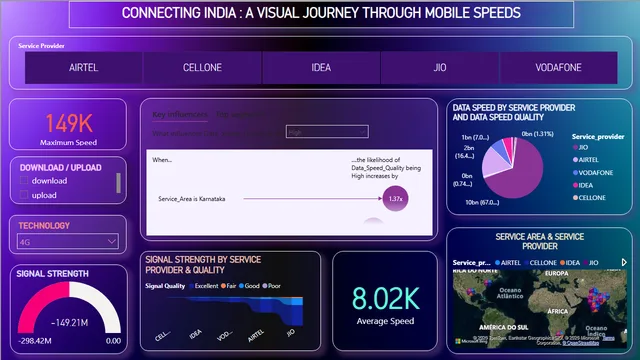The width and height of the screenshot is (640, 360).
Task: Click the Fair signal quality legend item
Action: pyautogui.click(x=229, y=286)
